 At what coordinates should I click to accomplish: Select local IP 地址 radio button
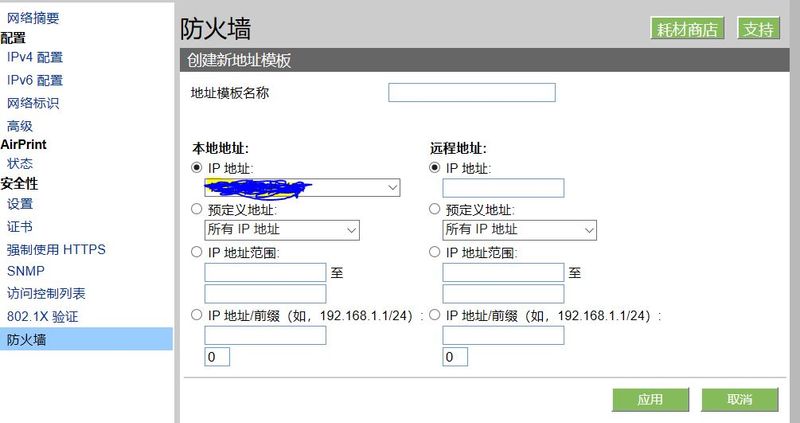(197, 168)
